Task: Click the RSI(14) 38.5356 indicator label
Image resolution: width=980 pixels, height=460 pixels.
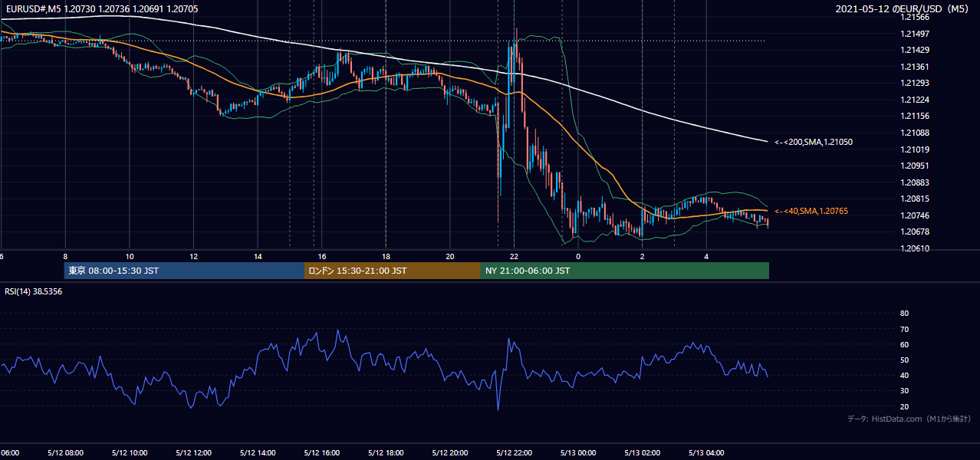Action: [34, 291]
